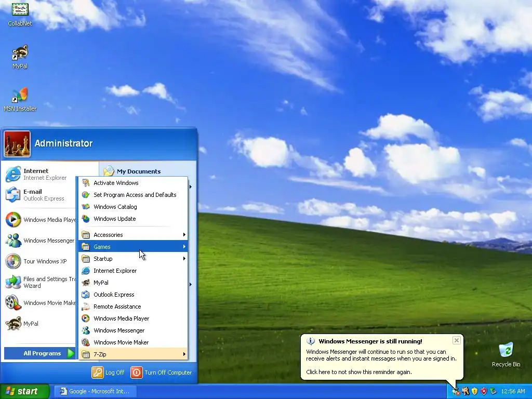Viewport: 532px width, 399px height.
Task: Click the balloon information icon
Action: tap(311, 341)
